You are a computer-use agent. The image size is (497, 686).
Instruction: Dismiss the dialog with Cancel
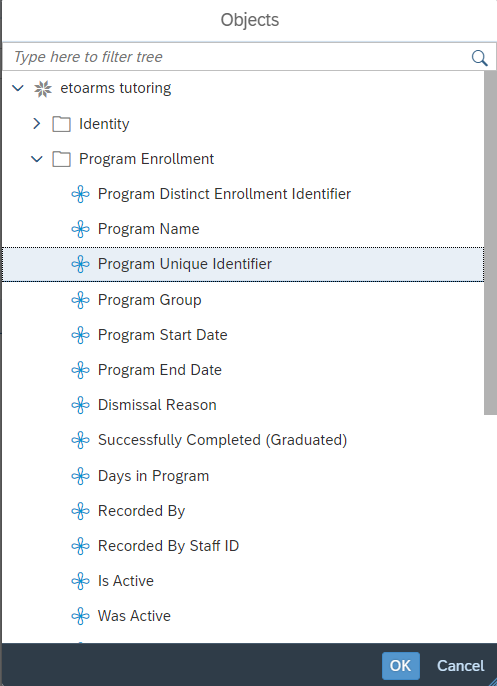click(460, 666)
